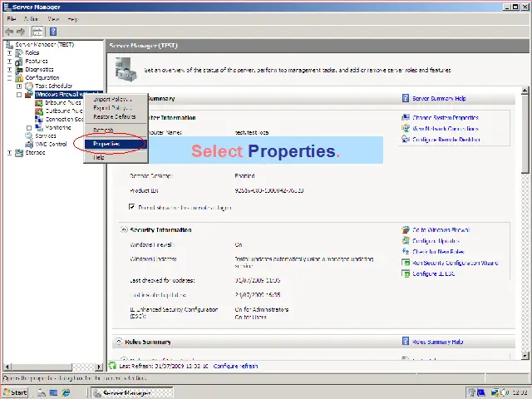Click the Forward arrow toolbar icon

[x=21, y=32]
